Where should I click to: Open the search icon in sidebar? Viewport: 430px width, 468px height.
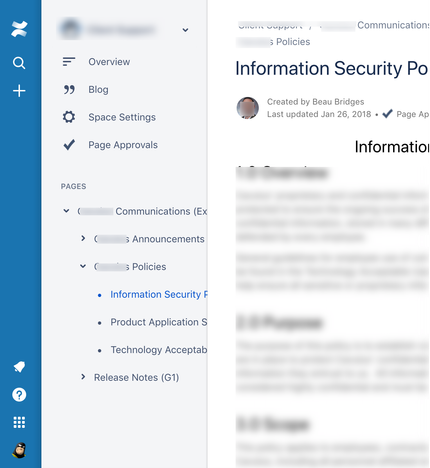pyautogui.click(x=19, y=63)
